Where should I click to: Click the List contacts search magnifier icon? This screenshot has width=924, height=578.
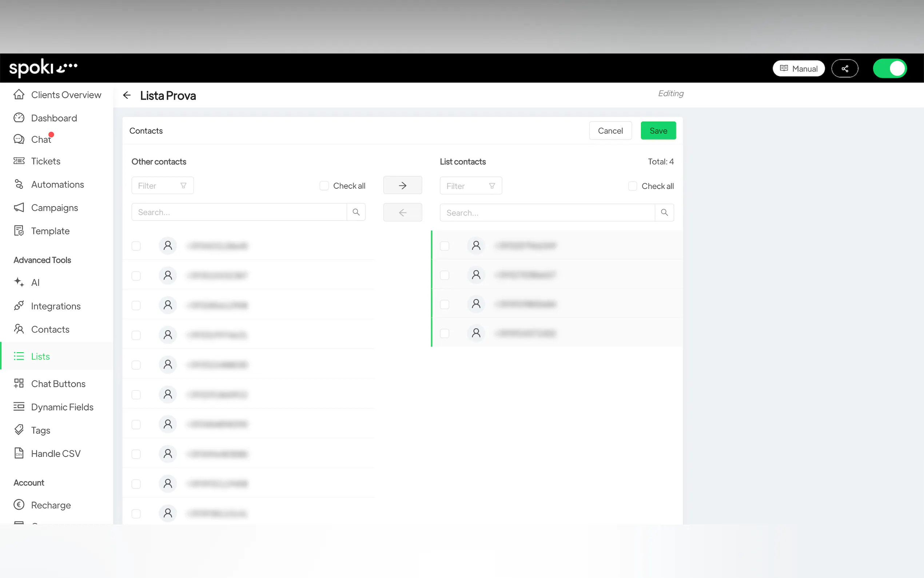pos(664,213)
